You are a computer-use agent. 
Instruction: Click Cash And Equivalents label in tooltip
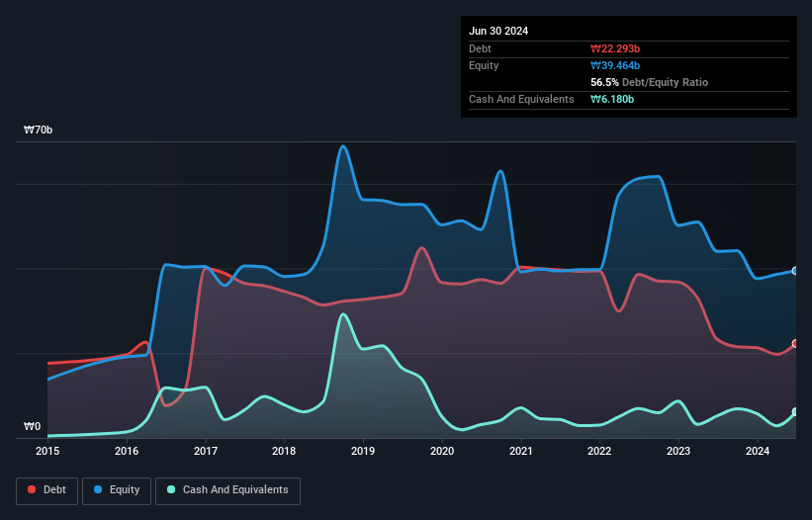click(521, 99)
